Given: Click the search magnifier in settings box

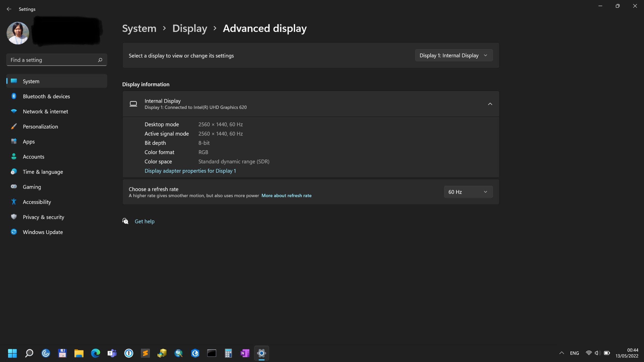Looking at the screenshot, I should click(x=100, y=60).
